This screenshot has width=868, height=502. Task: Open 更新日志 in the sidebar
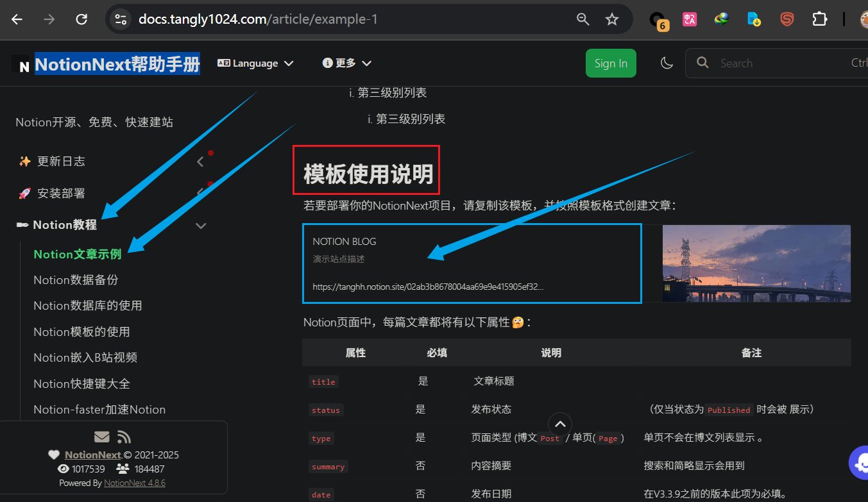pyautogui.click(x=61, y=162)
